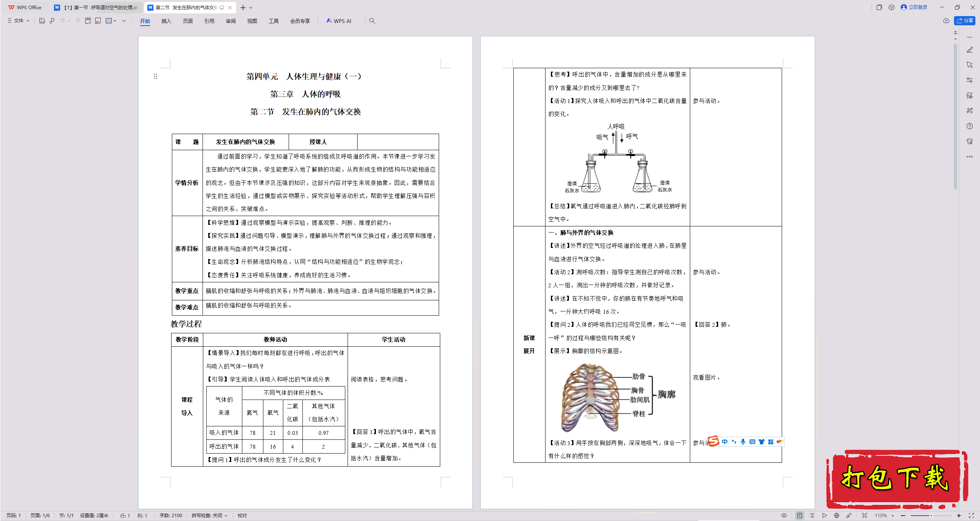This screenshot has width=980, height=521.
Task: Open the 开始 ribbon tab
Action: 145,21
